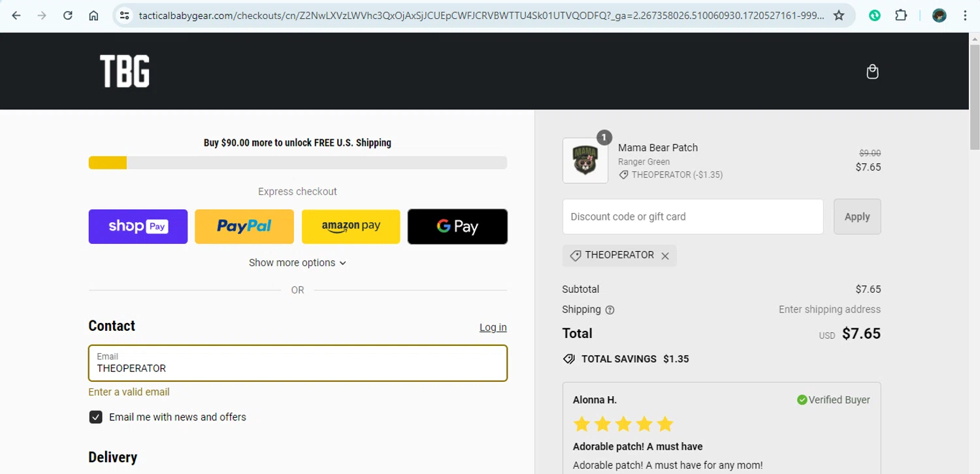Open the Mama Bear Patch thumbnail
Screen dimensions: 980x474
tap(585, 160)
